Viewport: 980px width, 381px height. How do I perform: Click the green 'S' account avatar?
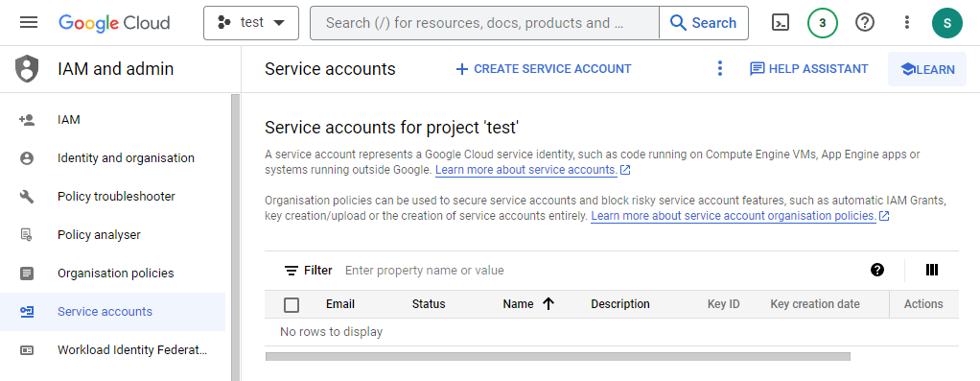[946, 23]
